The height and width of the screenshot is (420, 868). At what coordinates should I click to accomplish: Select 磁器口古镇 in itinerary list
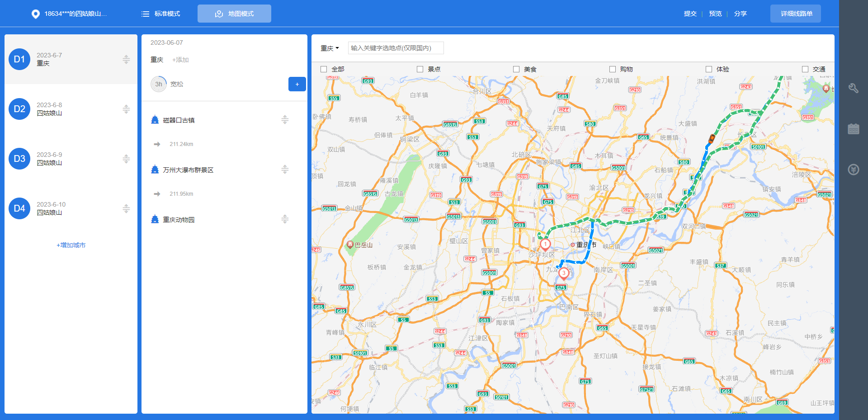point(179,120)
